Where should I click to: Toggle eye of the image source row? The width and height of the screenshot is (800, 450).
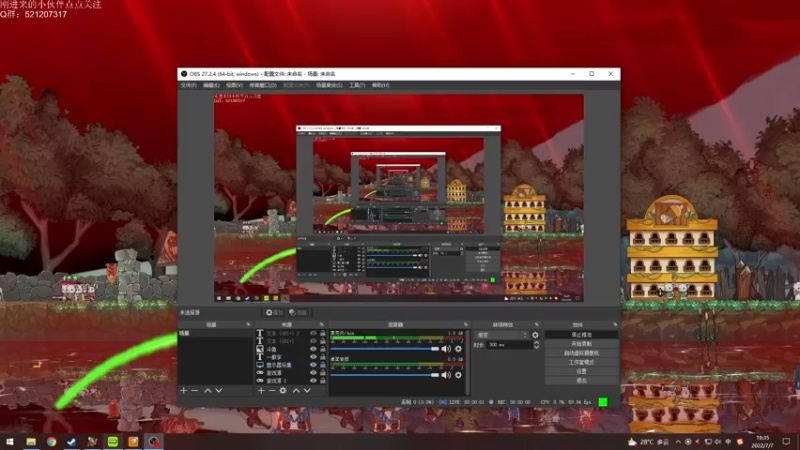[313, 349]
